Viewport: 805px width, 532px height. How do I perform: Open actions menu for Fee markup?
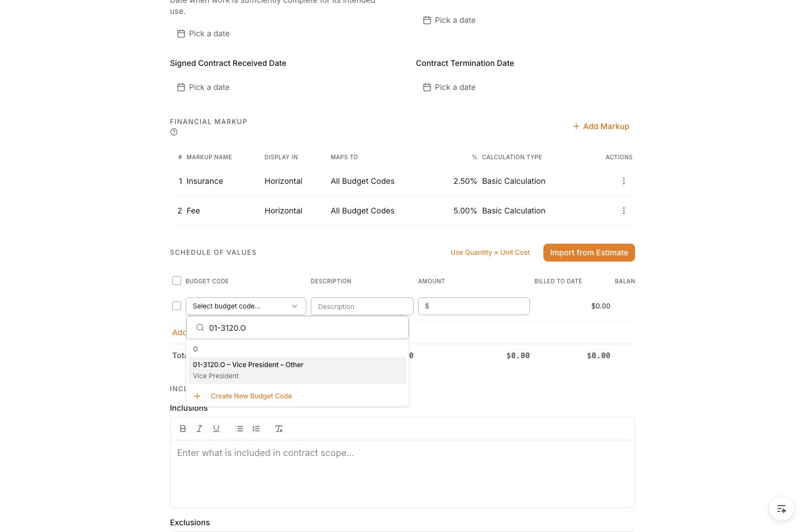pos(624,211)
